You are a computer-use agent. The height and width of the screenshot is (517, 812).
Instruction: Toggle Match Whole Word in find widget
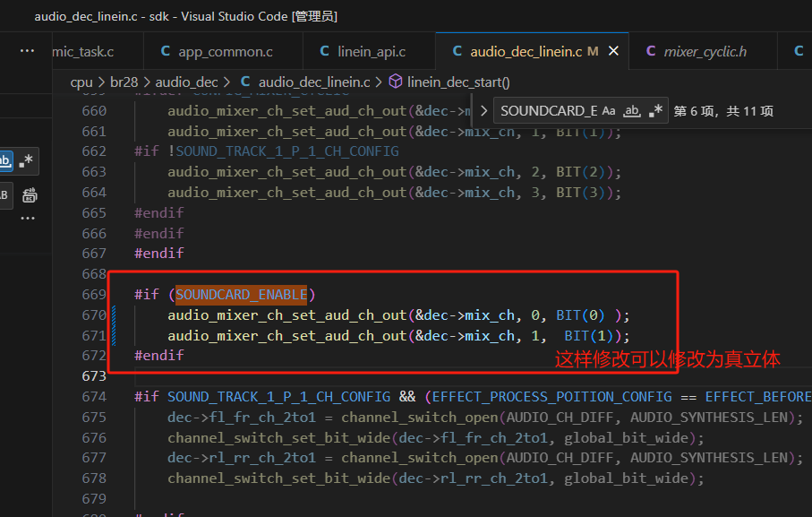(632, 111)
